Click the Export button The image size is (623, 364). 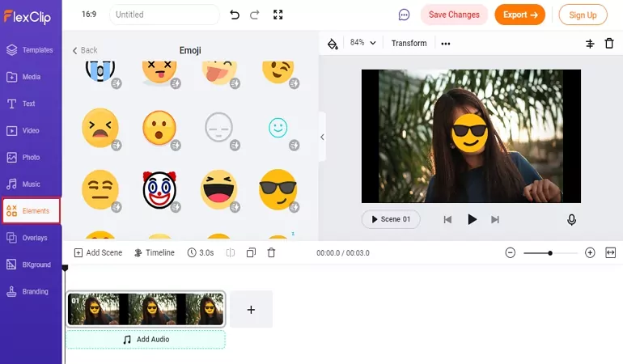pos(519,15)
